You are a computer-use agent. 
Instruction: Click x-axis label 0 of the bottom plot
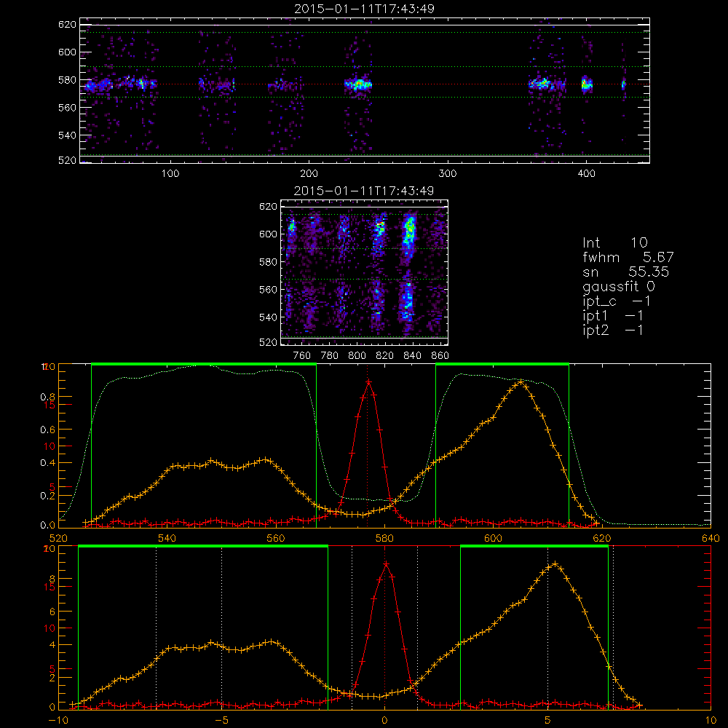[x=384, y=721]
